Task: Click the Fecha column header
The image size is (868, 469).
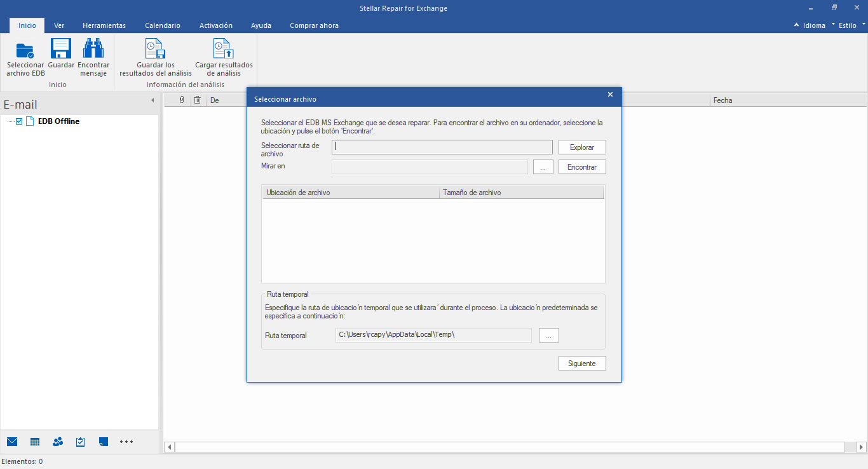Action: pyautogui.click(x=788, y=100)
